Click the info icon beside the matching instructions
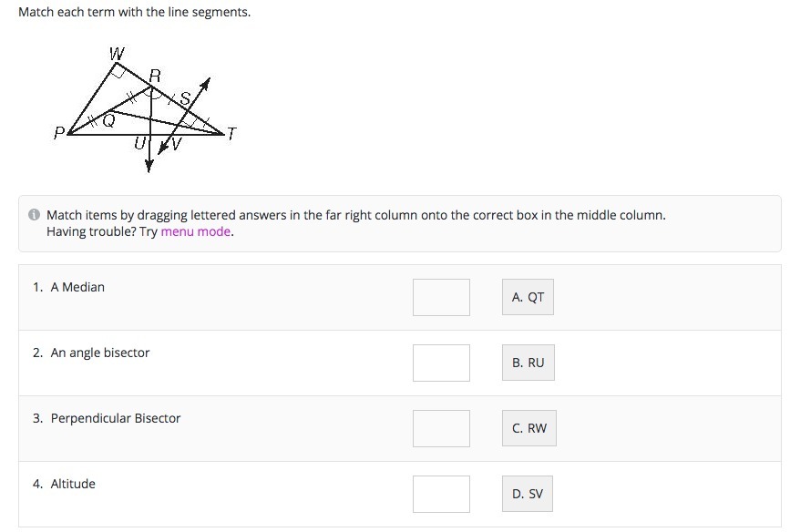This screenshot has width=790, height=532. tap(34, 216)
